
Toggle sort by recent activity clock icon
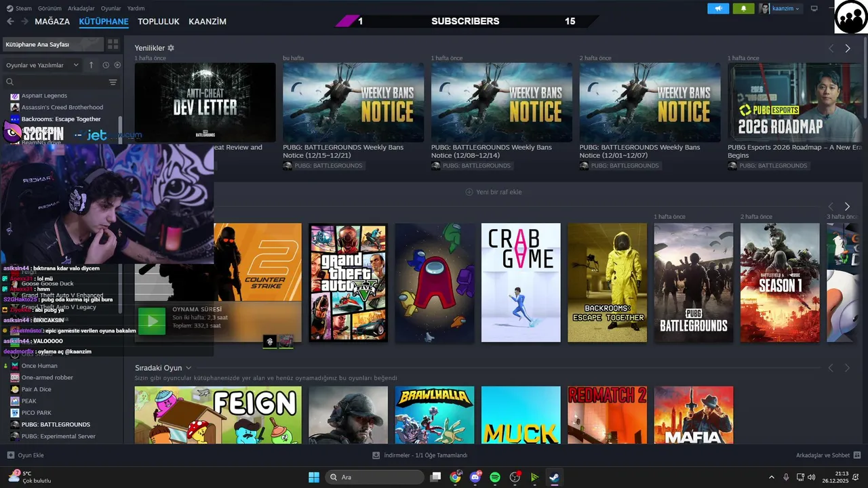(106, 65)
